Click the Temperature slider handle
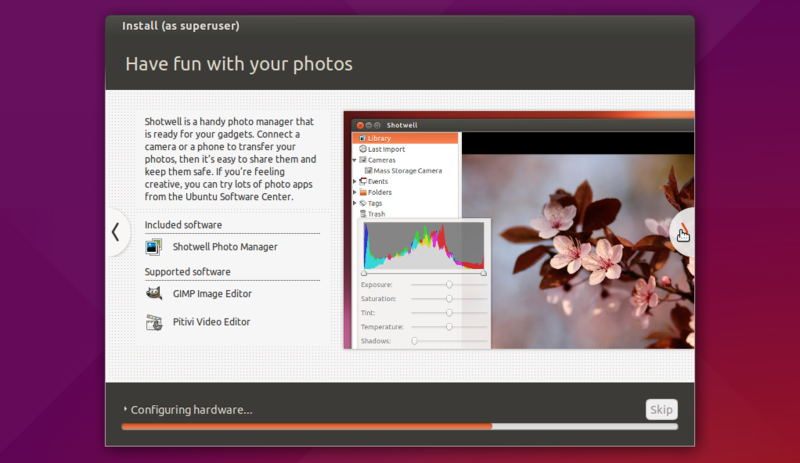 coord(449,327)
